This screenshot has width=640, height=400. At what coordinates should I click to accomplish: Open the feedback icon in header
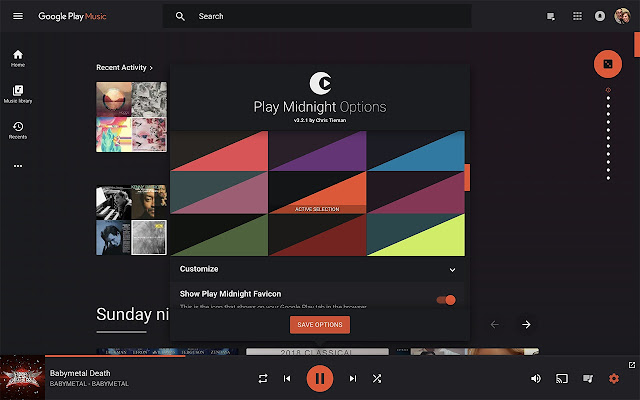[551, 16]
